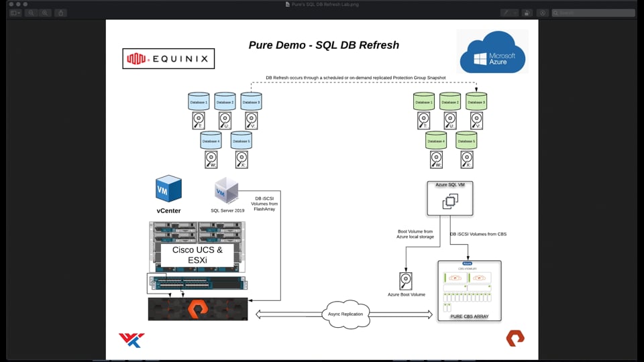
Task: Click the V: disk under blue Database 3
Action: [x=252, y=121]
